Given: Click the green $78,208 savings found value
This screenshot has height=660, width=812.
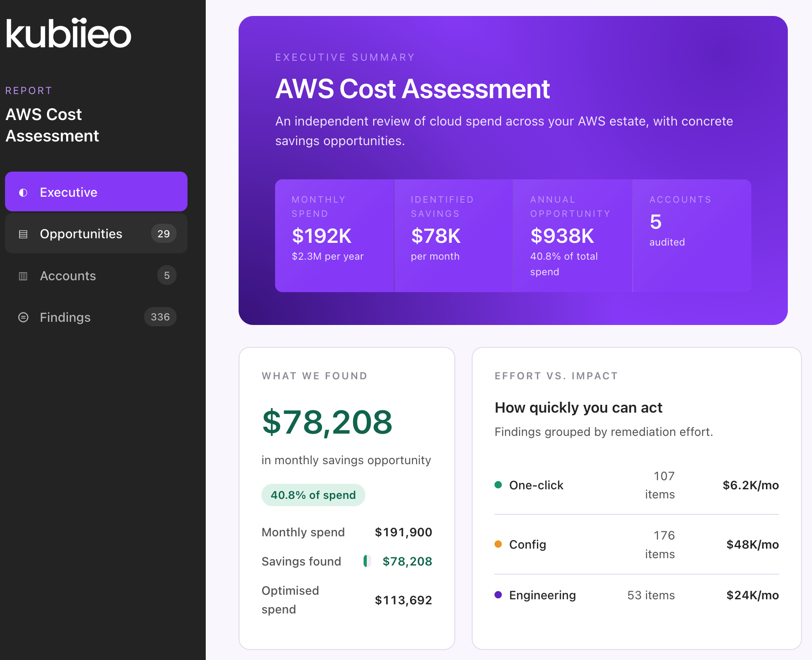Looking at the screenshot, I should (x=407, y=561).
